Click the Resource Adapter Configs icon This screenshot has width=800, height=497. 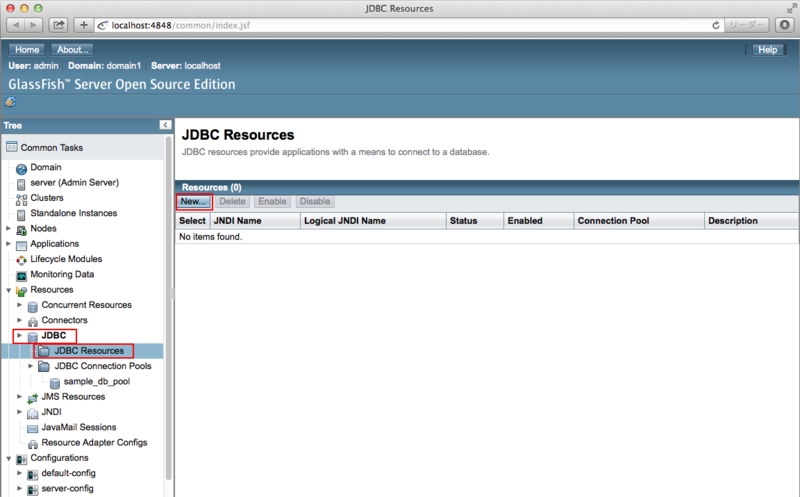click(x=33, y=444)
